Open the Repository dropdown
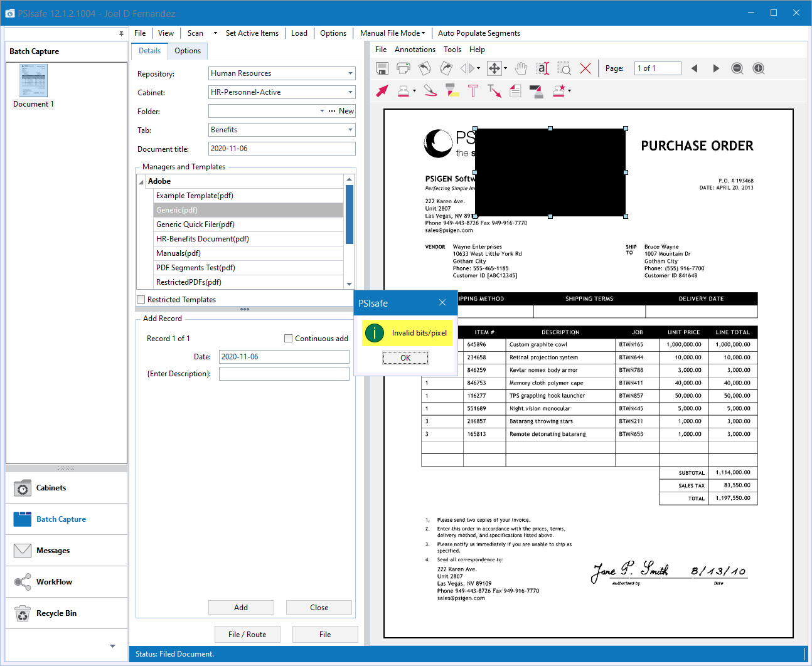This screenshot has height=666, width=812. [350, 73]
